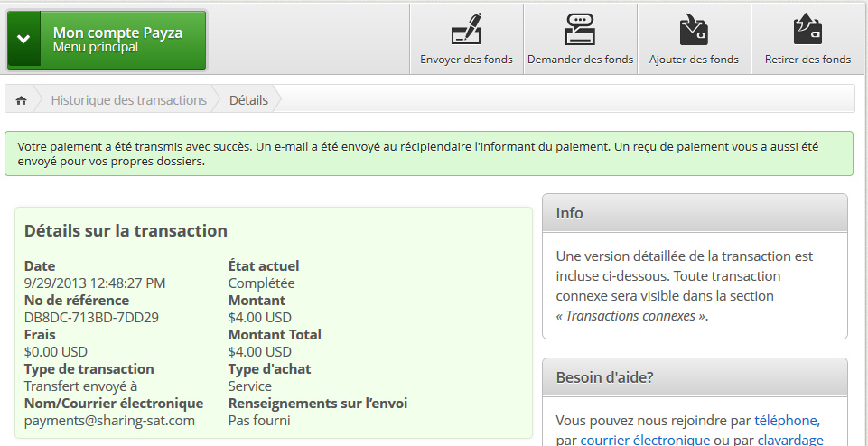Click the Demander des fonds label

point(580,60)
